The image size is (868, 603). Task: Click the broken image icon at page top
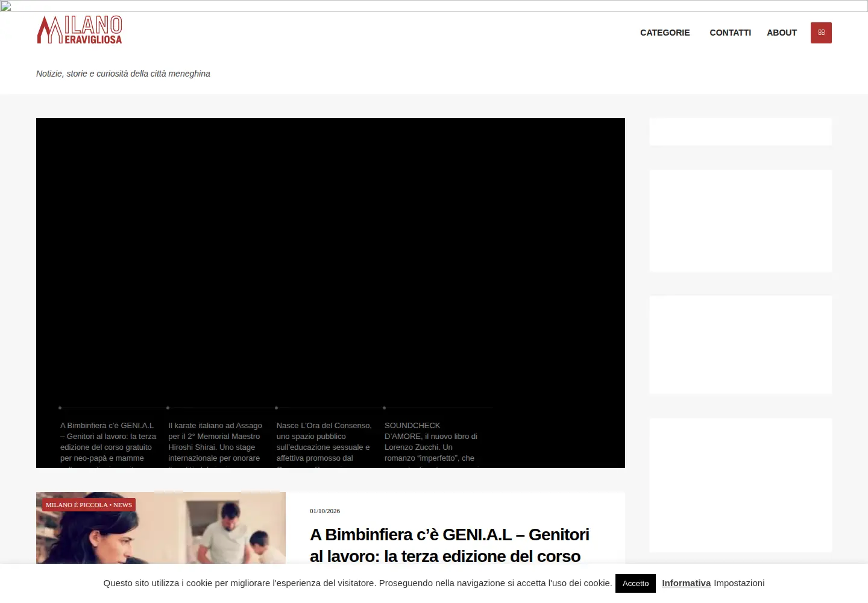tap(6, 6)
